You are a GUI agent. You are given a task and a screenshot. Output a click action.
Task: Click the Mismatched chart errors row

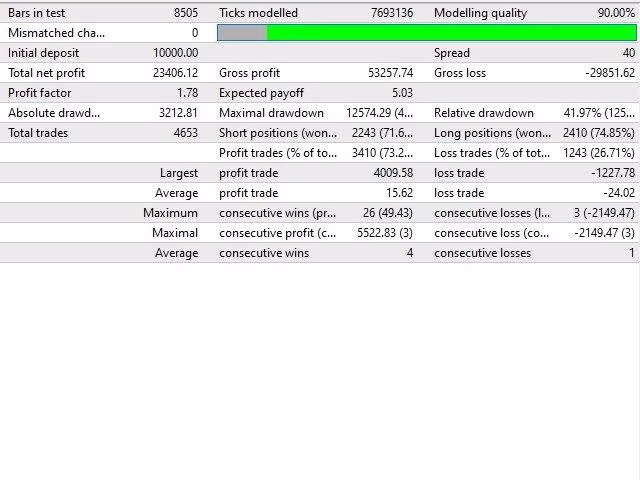[103, 33]
